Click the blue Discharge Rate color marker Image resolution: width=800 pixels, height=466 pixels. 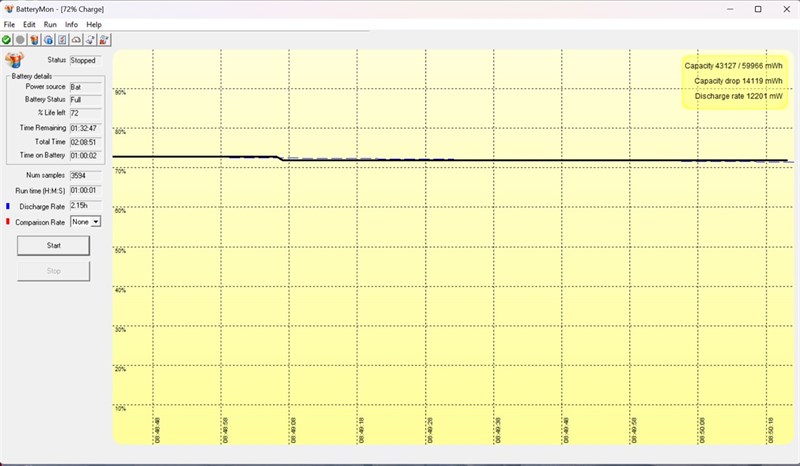[8, 206]
